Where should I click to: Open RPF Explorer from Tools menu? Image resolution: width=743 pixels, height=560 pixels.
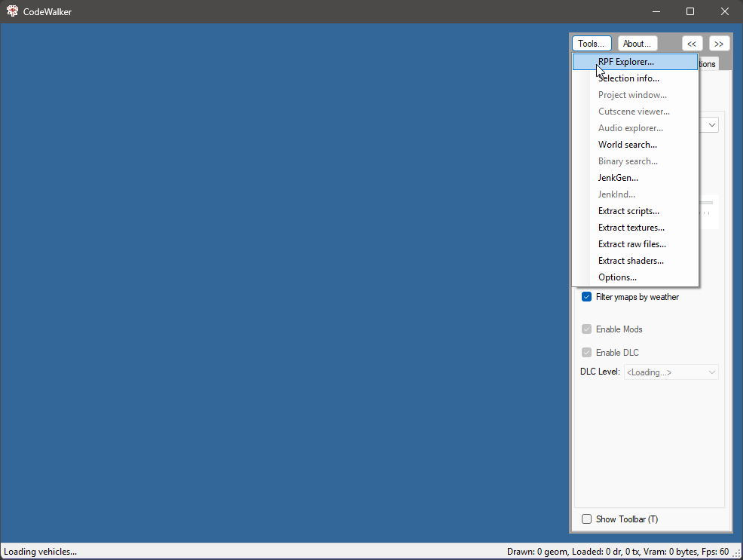(x=625, y=62)
